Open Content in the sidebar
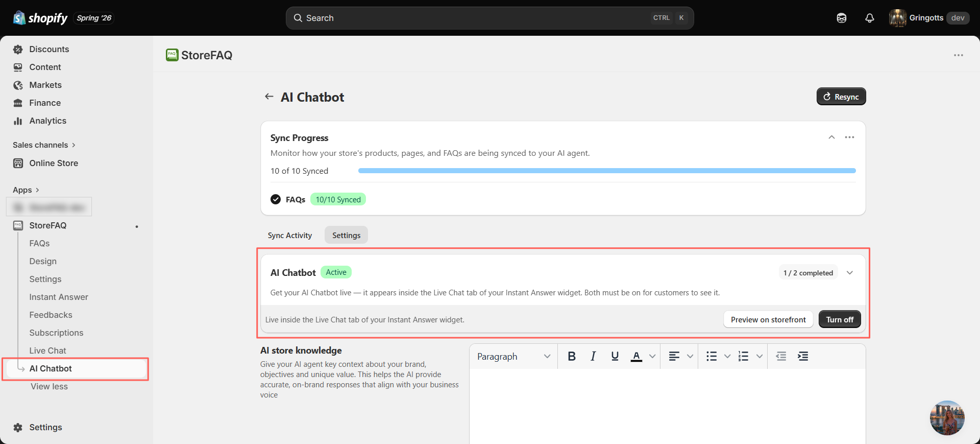Image resolution: width=980 pixels, height=444 pixels. (45, 67)
